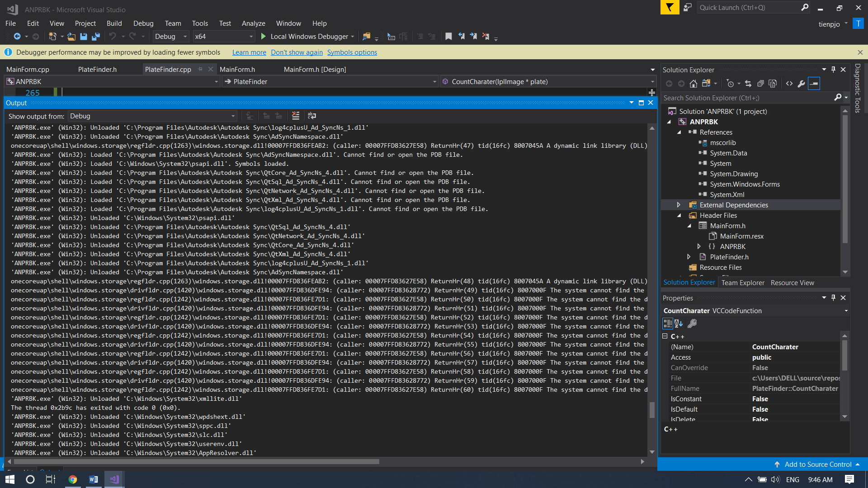Open the tienpjo account menu

click(833, 24)
